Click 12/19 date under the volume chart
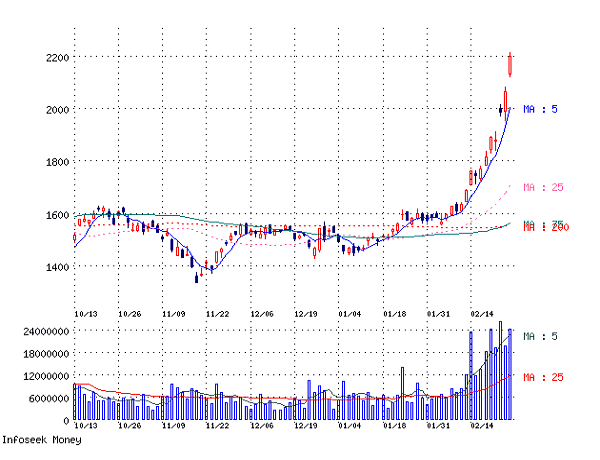The width and height of the screenshot is (600, 460). 306,426
